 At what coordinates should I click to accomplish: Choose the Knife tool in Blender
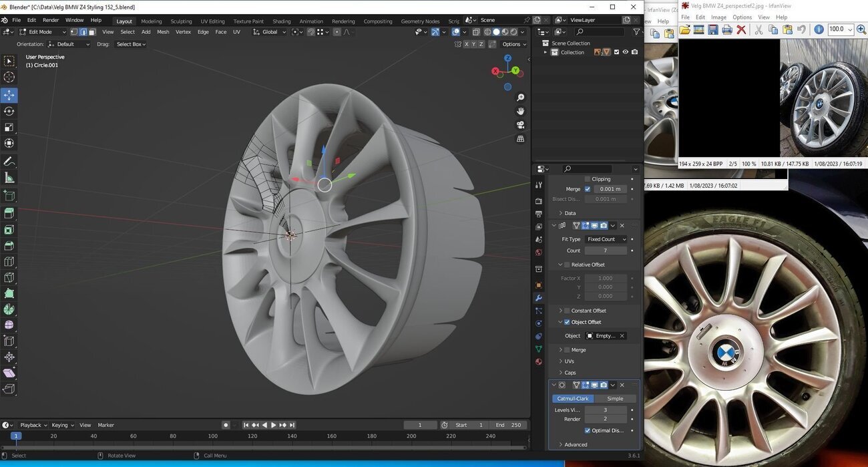pos(9,278)
